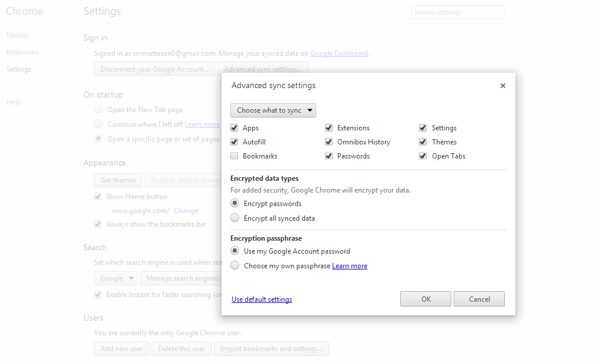Image resolution: width=600 pixels, height=364 pixels.
Task: Select Choose my own passphrase option
Action: click(235, 266)
